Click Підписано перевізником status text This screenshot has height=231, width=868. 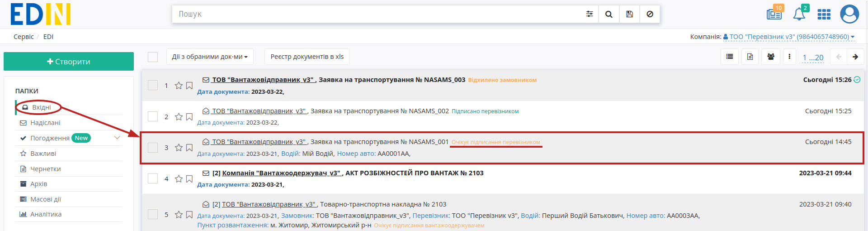pyautogui.click(x=485, y=111)
